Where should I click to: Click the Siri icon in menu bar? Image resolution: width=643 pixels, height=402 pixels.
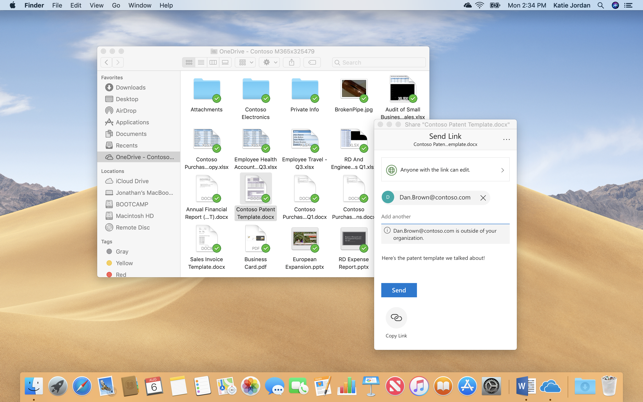point(615,5)
